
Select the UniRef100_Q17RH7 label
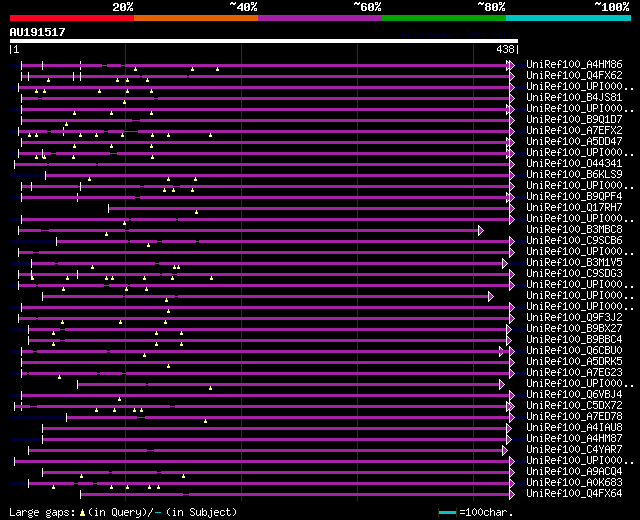pyautogui.click(x=574, y=208)
